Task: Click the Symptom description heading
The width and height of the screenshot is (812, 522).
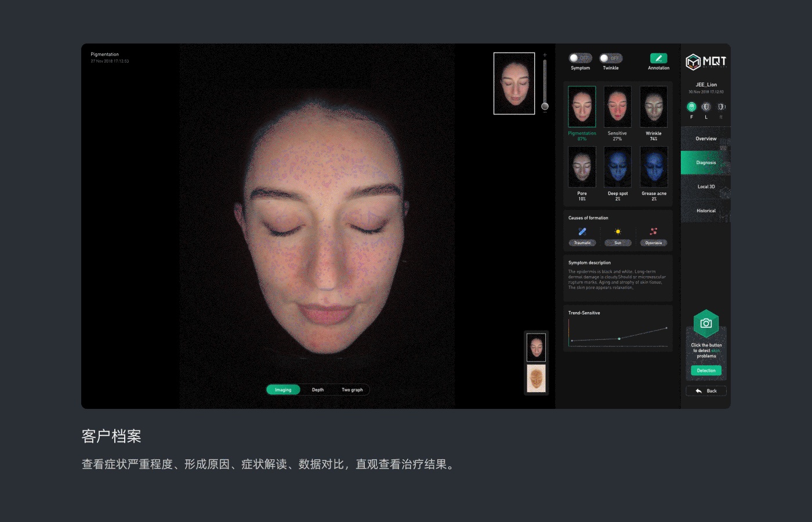Action: tap(589, 263)
